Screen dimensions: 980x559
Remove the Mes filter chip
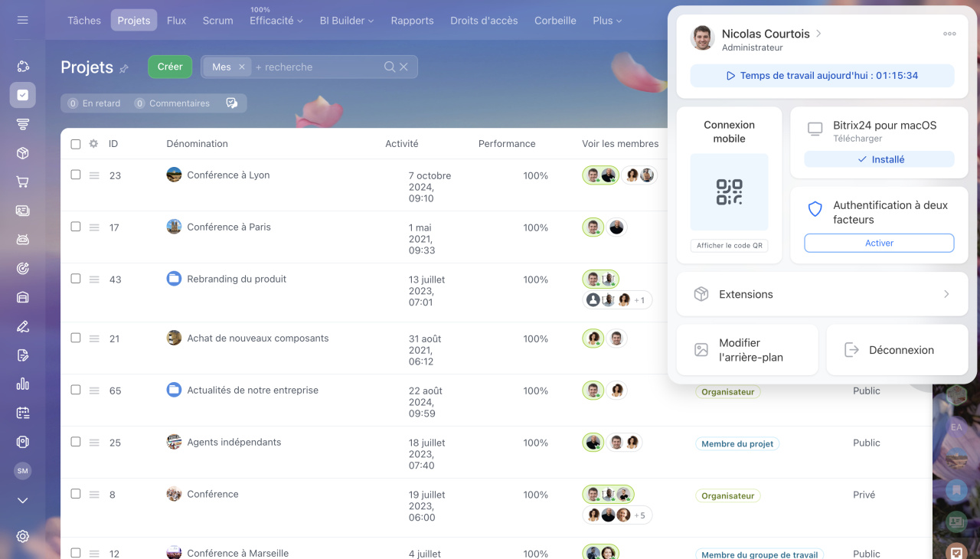point(241,67)
